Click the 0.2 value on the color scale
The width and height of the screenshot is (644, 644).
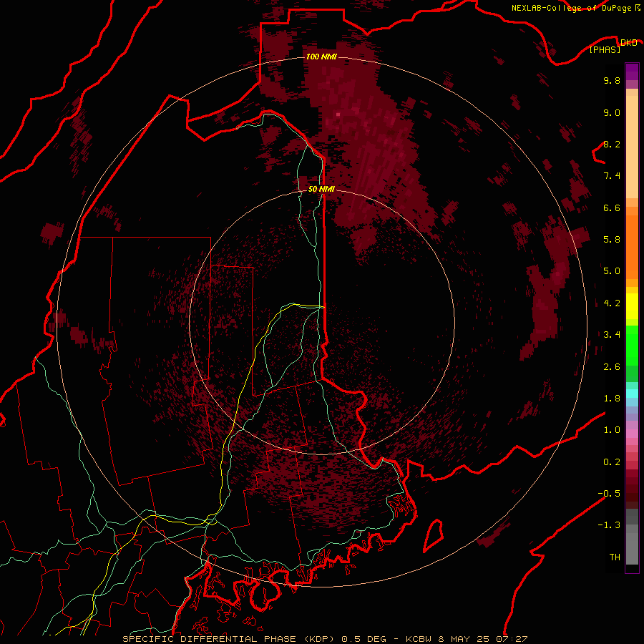pos(612,462)
